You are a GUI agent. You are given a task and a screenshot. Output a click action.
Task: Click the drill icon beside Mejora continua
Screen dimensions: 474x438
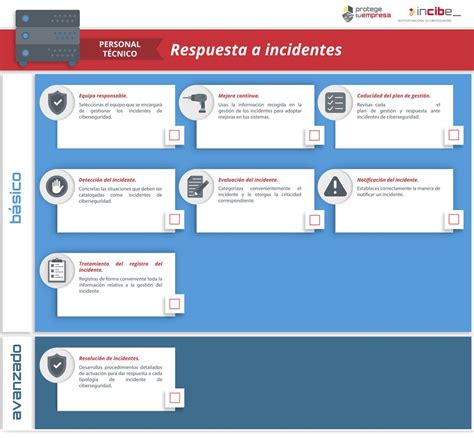coord(196,103)
